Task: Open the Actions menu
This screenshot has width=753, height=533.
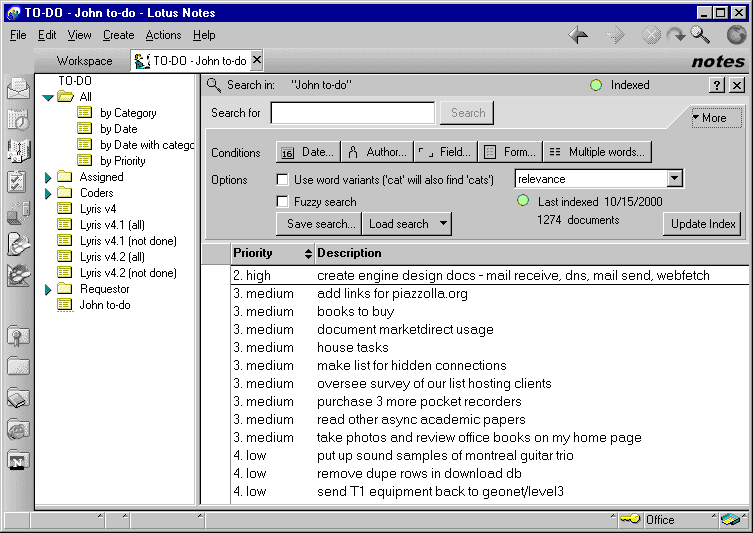Action: coord(163,35)
